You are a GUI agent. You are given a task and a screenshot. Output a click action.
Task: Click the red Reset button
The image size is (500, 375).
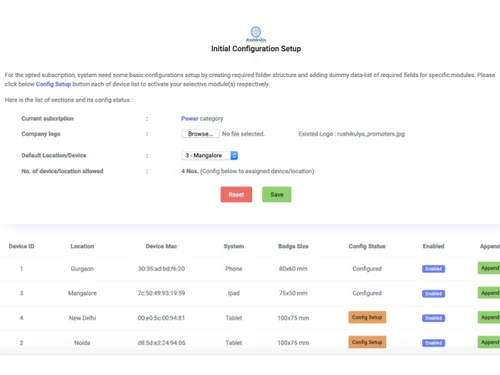click(236, 194)
